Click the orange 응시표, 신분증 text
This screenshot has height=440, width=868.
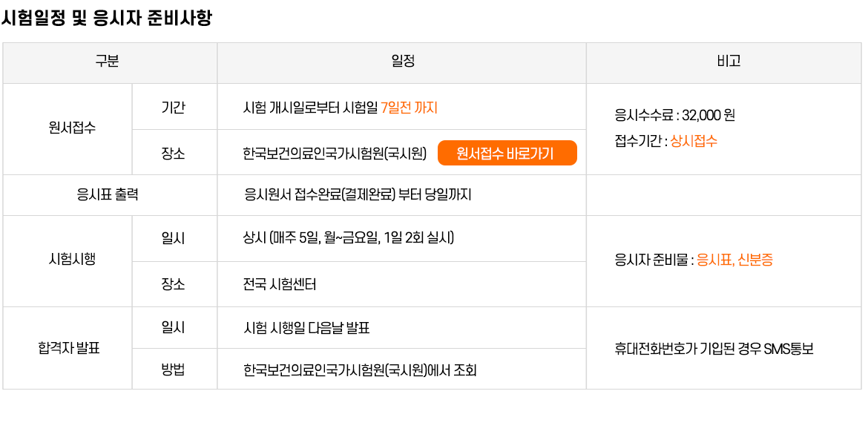pyautogui.click(x=734, y=260)
